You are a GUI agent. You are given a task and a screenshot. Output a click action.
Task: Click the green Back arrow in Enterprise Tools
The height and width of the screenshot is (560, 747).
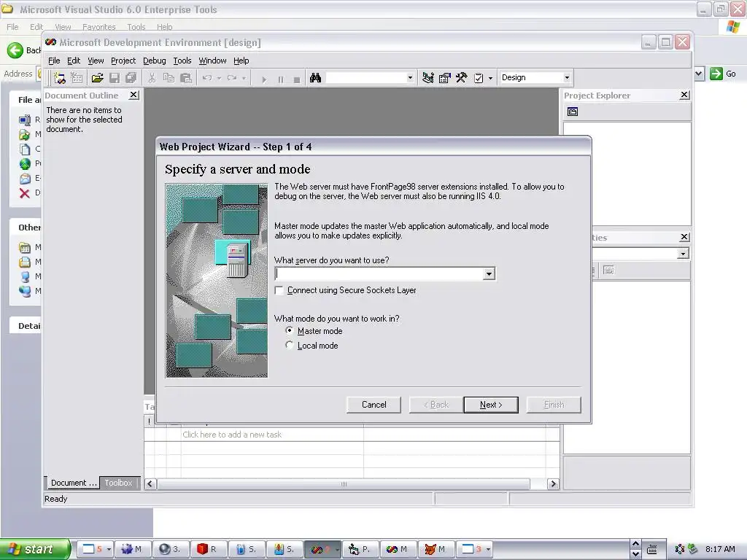tap(15, 50)
